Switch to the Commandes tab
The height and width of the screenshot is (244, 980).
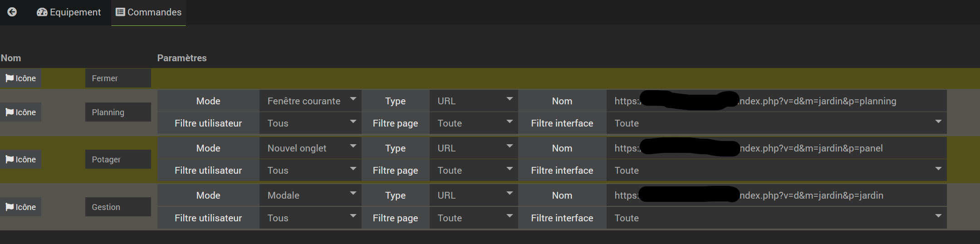149,12
